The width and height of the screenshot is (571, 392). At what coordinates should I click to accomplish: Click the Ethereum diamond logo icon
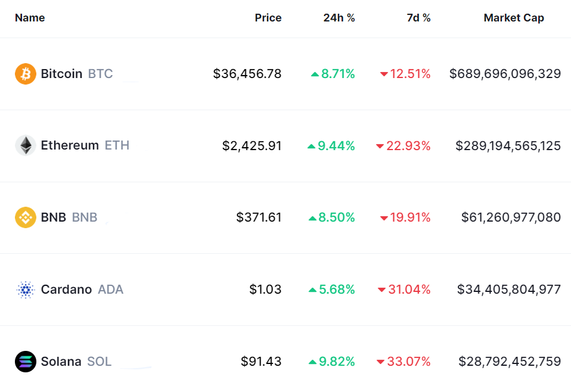click(x=26, y=145)
